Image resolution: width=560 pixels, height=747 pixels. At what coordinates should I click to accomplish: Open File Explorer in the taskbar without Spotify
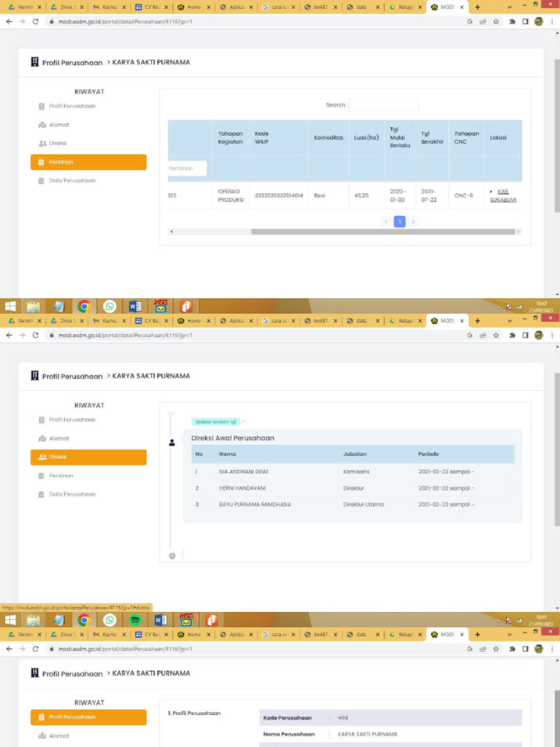pyautogui.click(x=34, y=306)
